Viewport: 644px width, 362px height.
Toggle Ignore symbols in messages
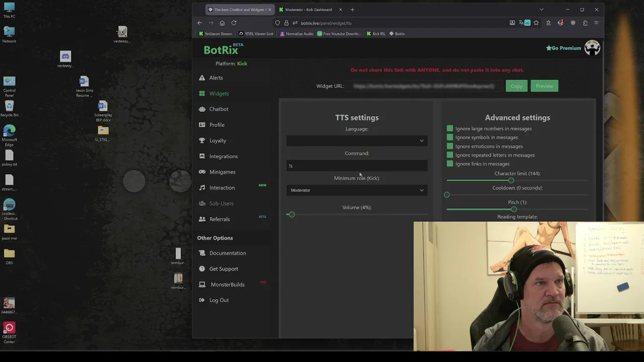coord(450,137)
